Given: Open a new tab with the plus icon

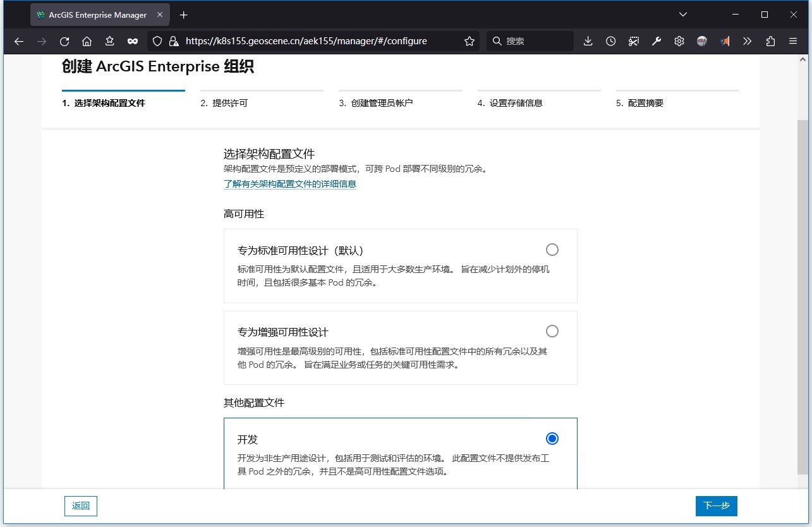Looking at the screenshot, I should pos(183,15).
